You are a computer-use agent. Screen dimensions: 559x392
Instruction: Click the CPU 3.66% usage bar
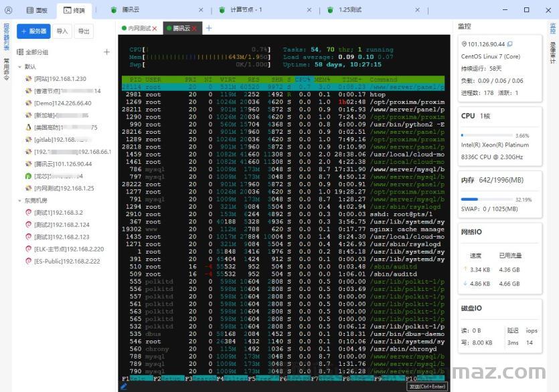pyautogui.click(x=487, y=135)
